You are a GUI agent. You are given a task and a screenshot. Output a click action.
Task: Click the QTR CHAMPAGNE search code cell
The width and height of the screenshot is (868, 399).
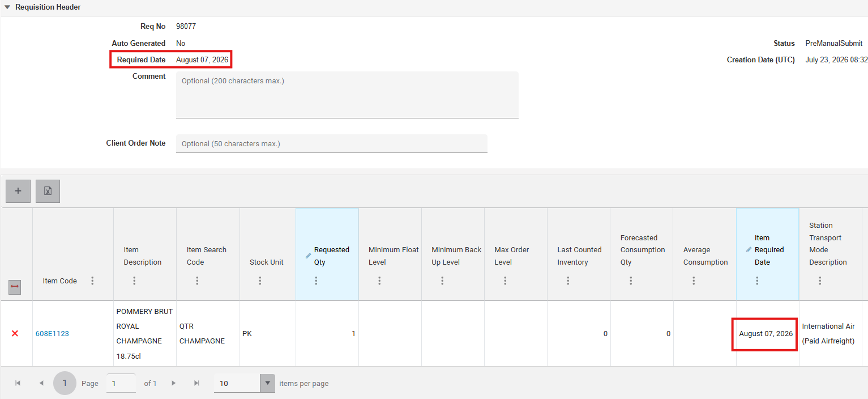point(208,333)
